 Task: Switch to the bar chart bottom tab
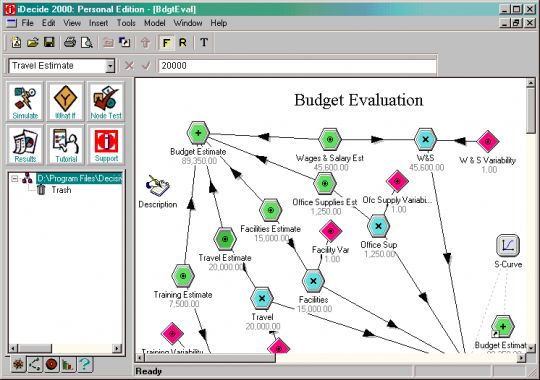tap(68, 364)
